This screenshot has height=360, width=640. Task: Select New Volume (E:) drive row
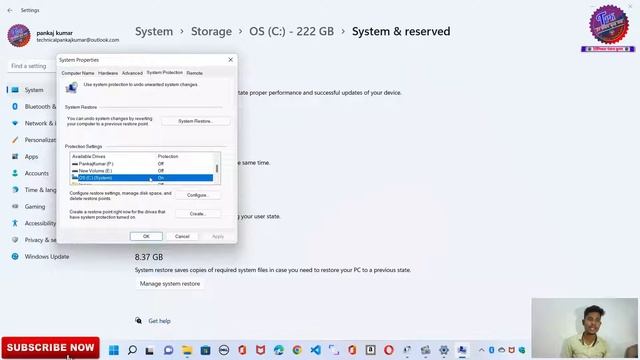142,171
